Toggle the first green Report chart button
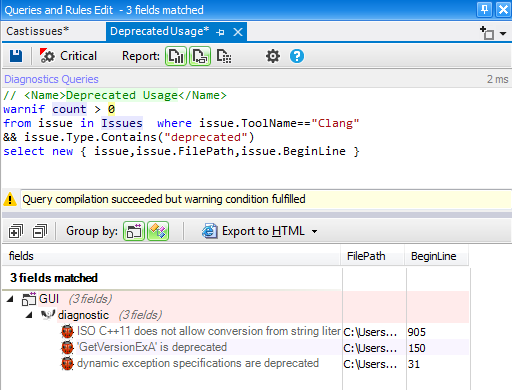The height and width of the screenshot is (390, 512). point(176,56)
